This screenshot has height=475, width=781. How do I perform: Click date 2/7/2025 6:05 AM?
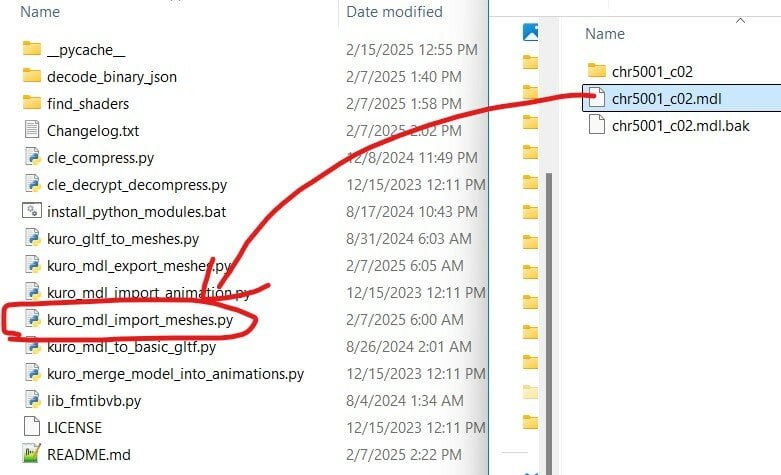point(404,265)
